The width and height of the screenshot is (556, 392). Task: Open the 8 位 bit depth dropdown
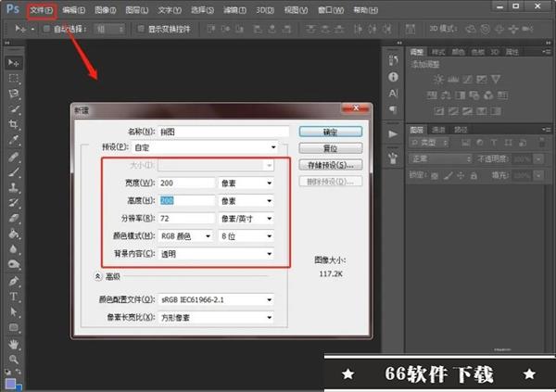[246, 236]
